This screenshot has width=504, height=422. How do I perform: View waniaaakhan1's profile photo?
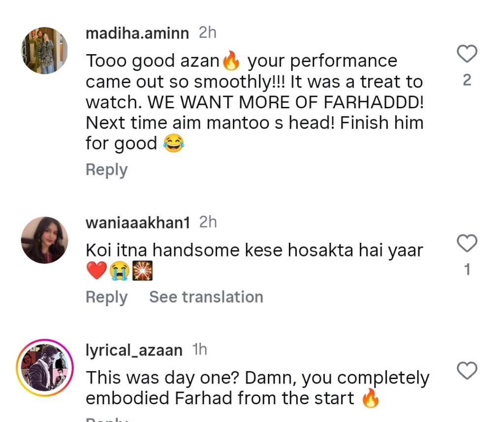tap(44, 240)
